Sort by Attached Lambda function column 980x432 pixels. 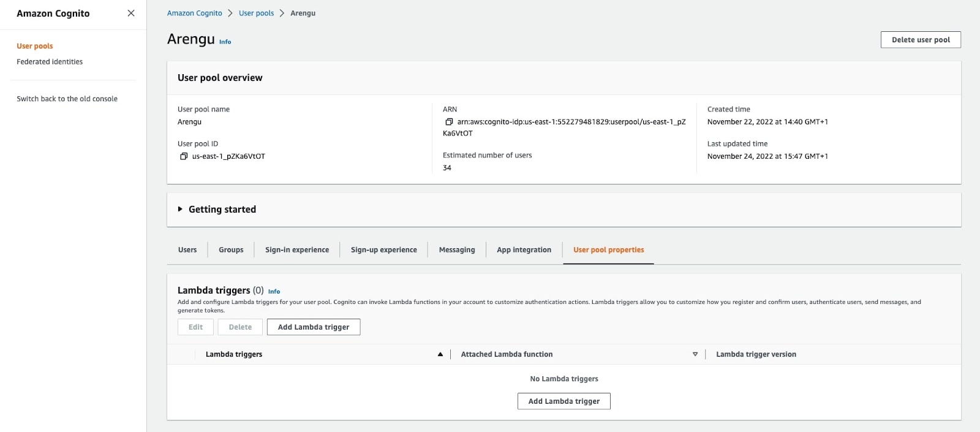(x=695, y=354)
